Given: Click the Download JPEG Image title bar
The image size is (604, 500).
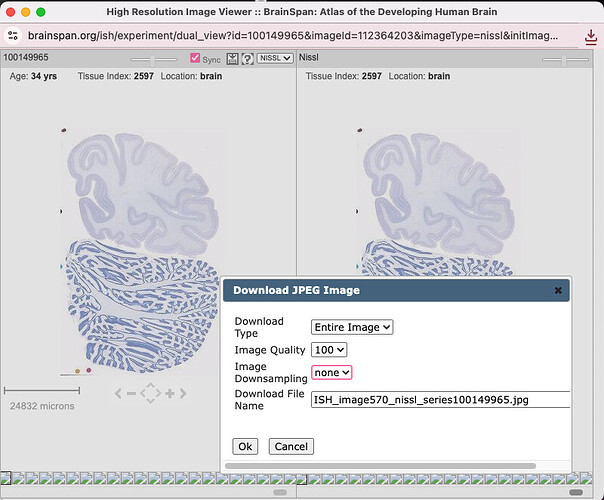Looking at the screenshot, I should click(396, 290).
